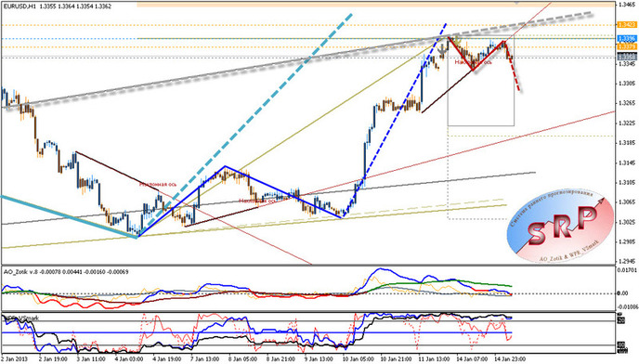Click the 8 Jan 05:00 time label
The height and width of the screenshot is (364, 639).
243,359
